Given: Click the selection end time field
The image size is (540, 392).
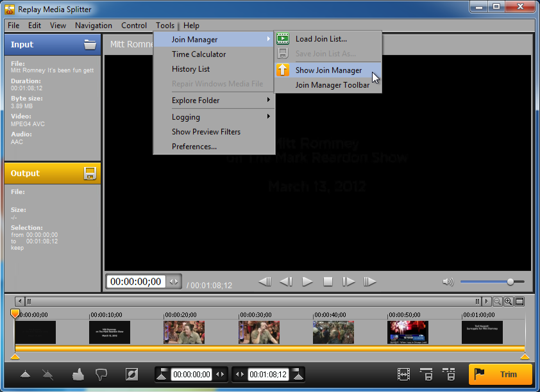Looking at the screenshot, I should click(x=268, y=374).
